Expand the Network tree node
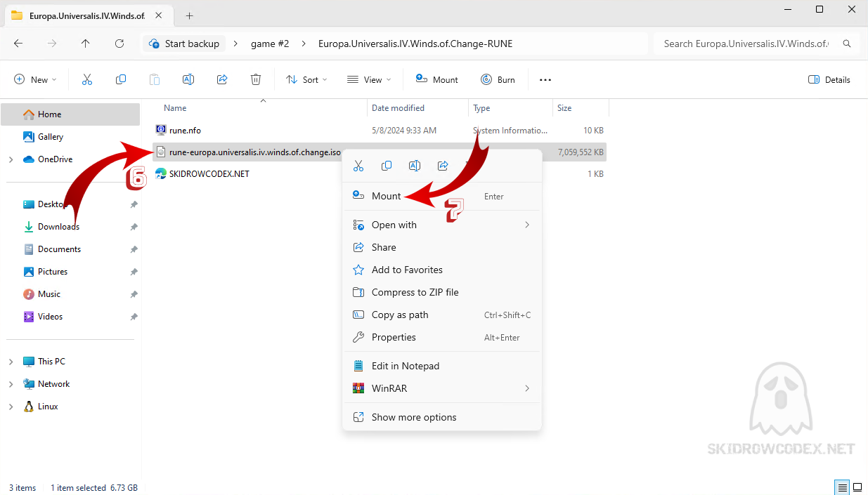The height and width of the screenshot is (495, 868). (x=11, y=384)
